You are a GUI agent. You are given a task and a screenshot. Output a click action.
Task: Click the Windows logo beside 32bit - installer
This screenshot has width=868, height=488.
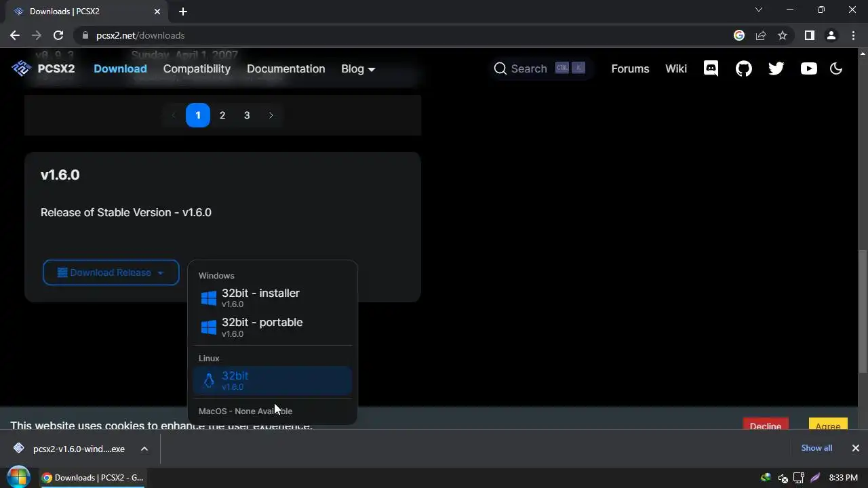[209, 298]
